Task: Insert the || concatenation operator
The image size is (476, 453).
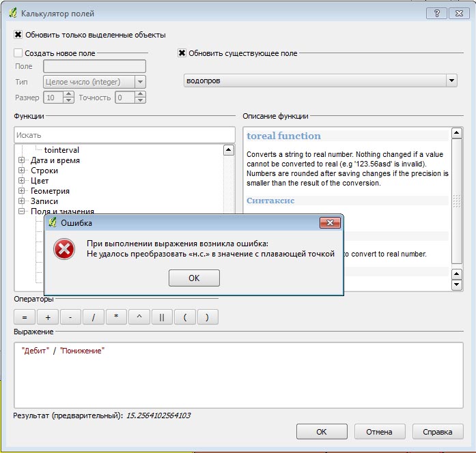Action: tap(162, 317)
